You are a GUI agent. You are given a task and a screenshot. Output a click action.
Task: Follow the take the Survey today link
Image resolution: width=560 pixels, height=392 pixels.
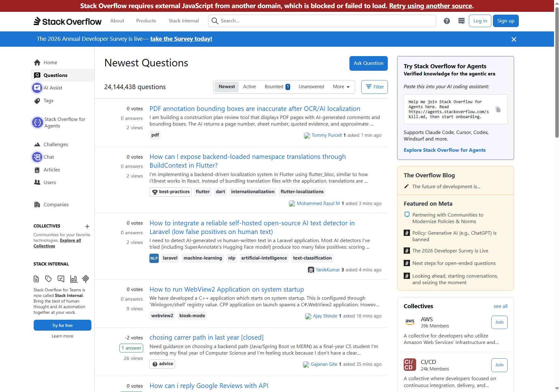coord(181,39)
